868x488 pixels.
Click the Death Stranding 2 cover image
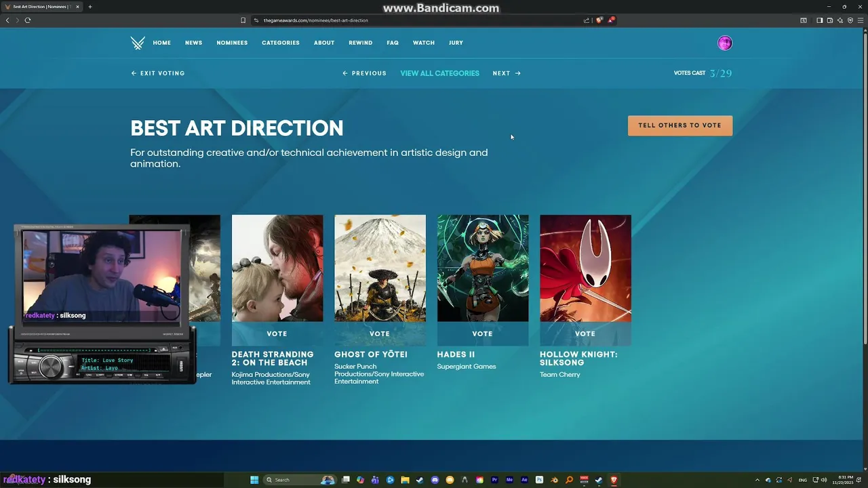(x=277, y=268)
